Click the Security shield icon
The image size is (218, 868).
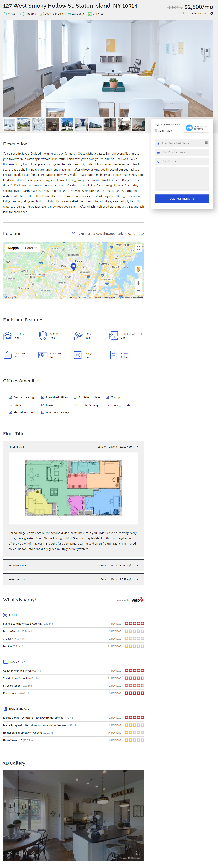[x=43, y=336]
